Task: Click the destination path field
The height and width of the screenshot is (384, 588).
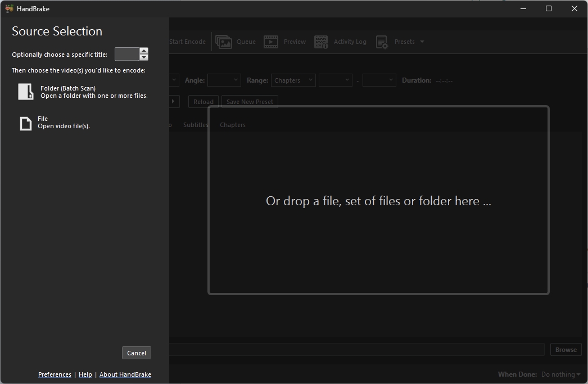Action: pos(356,350)
